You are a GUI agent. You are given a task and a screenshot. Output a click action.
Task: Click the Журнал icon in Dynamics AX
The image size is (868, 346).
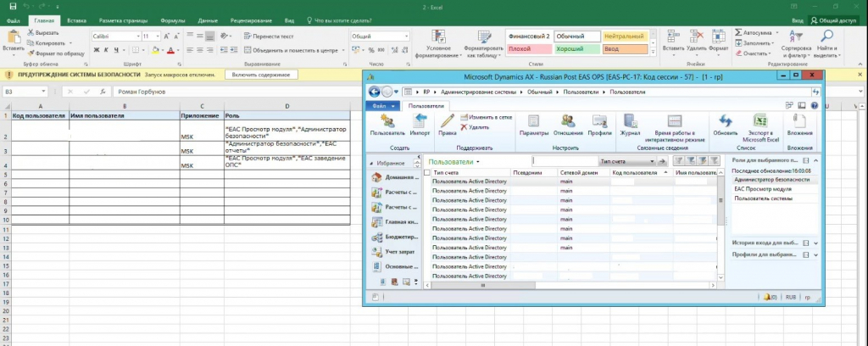630,121
